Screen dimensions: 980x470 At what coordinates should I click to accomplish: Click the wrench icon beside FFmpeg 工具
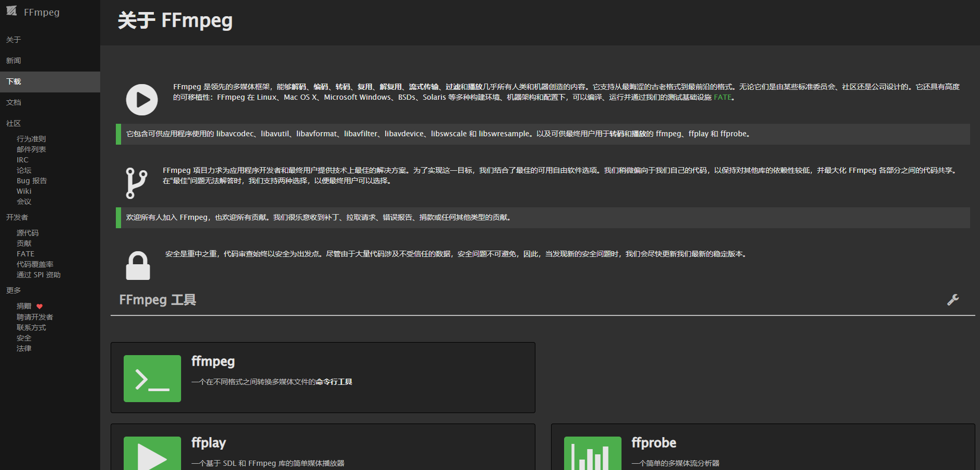pyautogui.click(x=953, y=299)
